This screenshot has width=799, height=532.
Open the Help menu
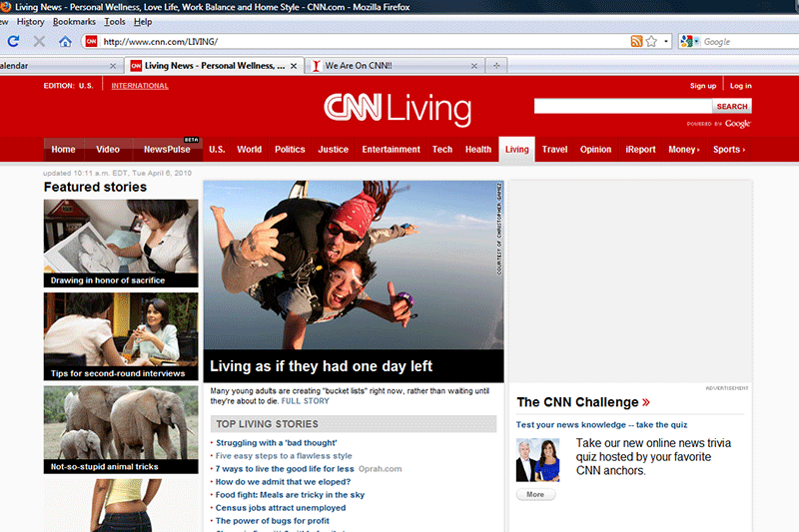pyautogui.click(x=143, y=22)
